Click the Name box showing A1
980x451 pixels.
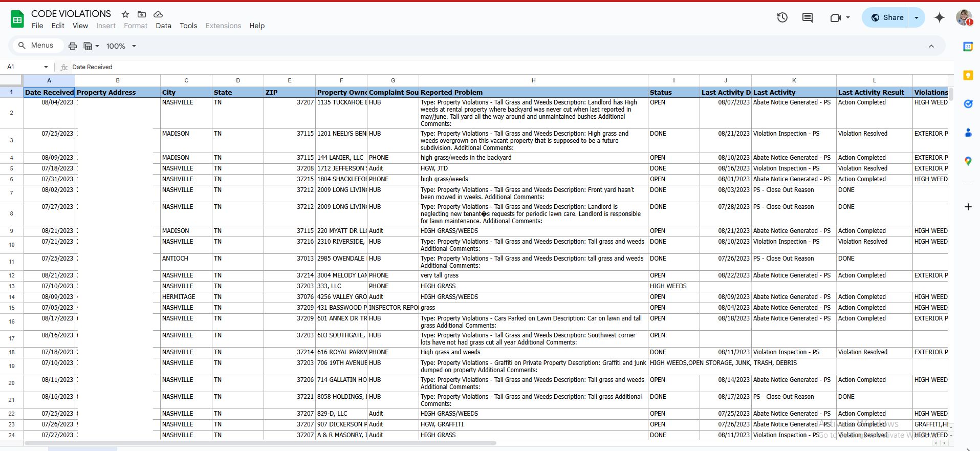coord(23,67)
